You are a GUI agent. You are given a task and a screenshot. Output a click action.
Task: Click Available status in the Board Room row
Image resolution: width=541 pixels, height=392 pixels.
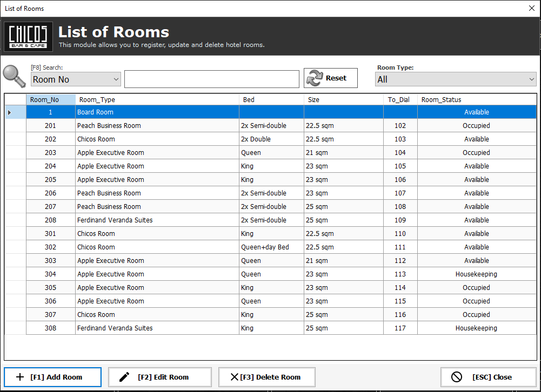(x=477, y=112)
